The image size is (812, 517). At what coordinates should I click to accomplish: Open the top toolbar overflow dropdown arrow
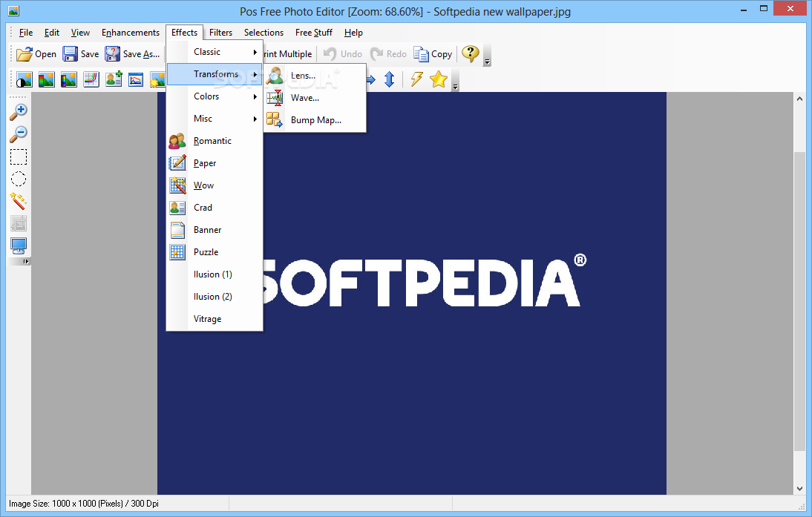[487, 55]
